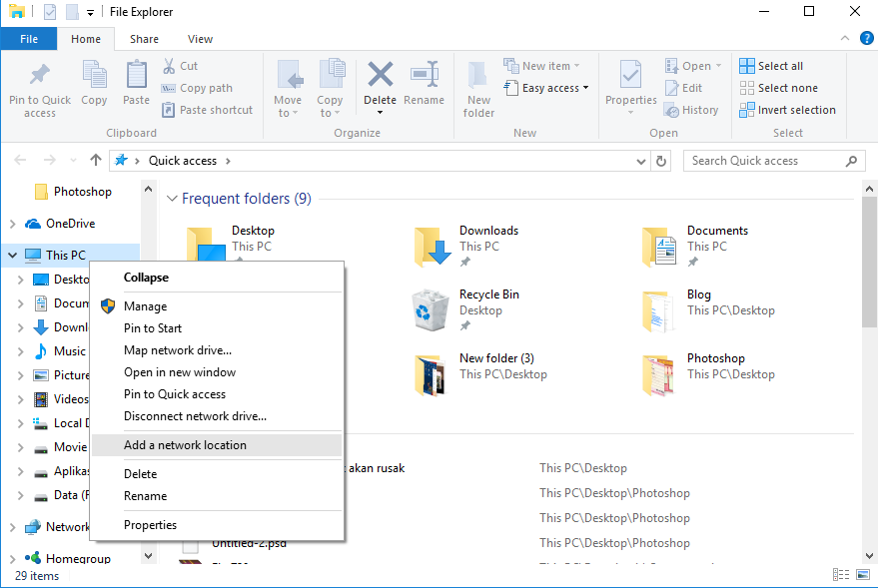Select Add a network location menu item
This screenshot has width=878, height=588.
(217, 445)
